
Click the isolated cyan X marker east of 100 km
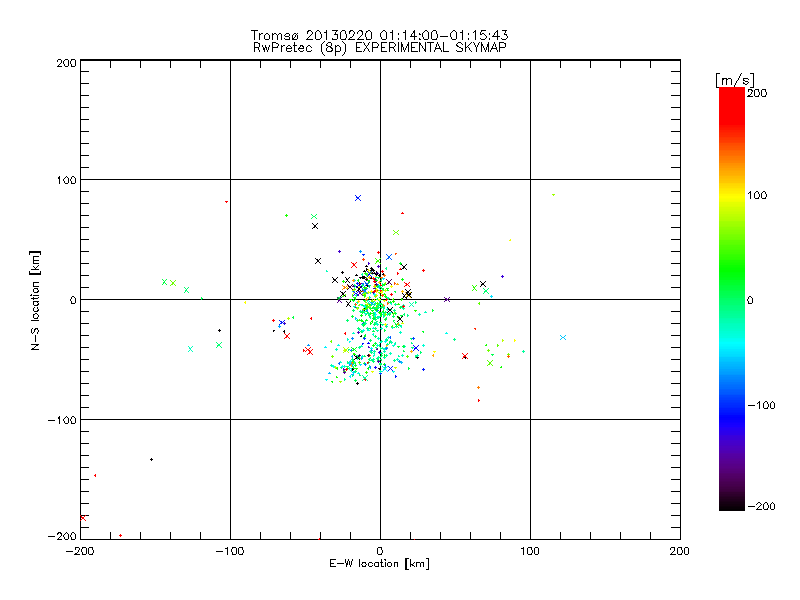pos(563,337)
